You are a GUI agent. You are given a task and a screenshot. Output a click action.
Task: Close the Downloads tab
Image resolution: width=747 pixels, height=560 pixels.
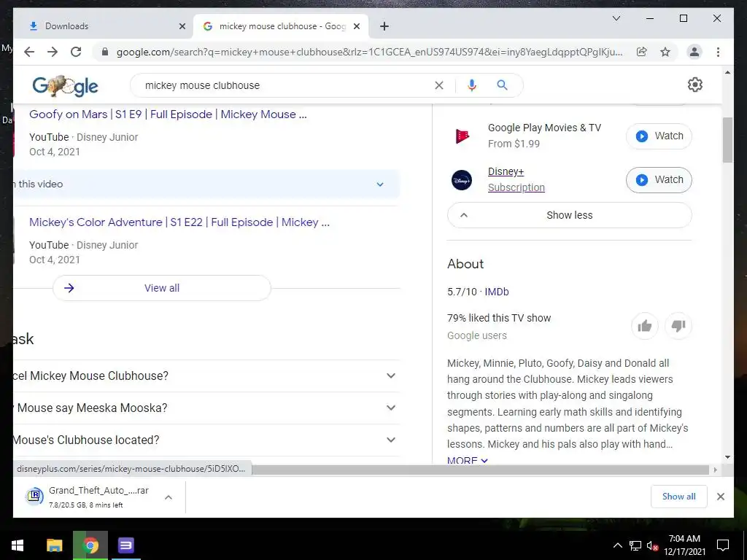coord(182,26)
